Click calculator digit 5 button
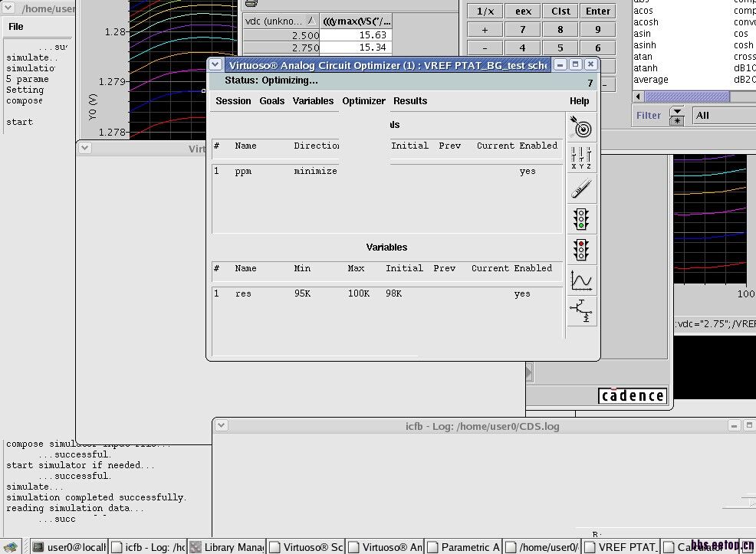Screen dimensions: 756x554 [560, 48]
